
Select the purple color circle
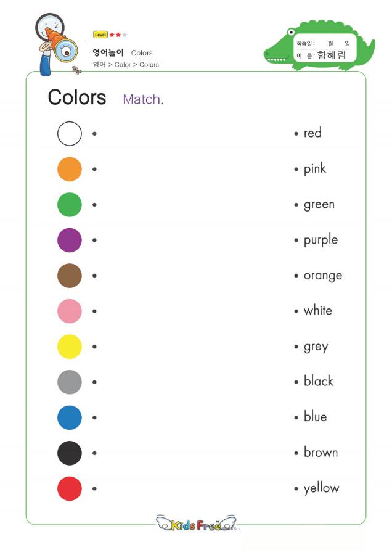70,240
